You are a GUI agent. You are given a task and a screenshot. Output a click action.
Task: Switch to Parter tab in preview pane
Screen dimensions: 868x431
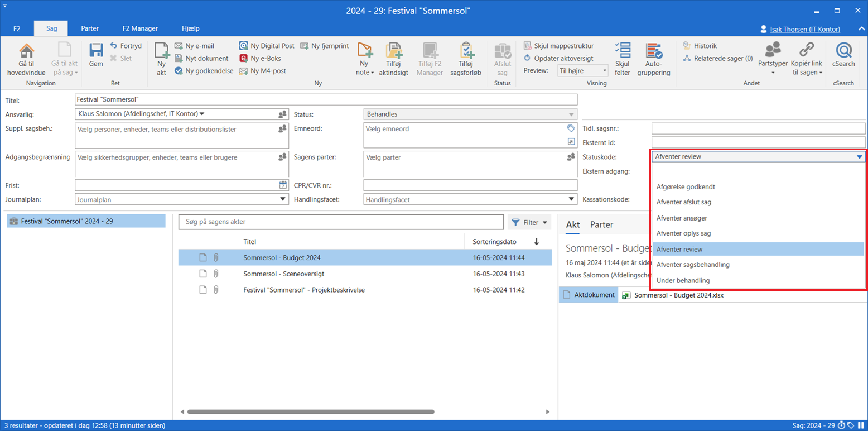(x=601, y=224)
